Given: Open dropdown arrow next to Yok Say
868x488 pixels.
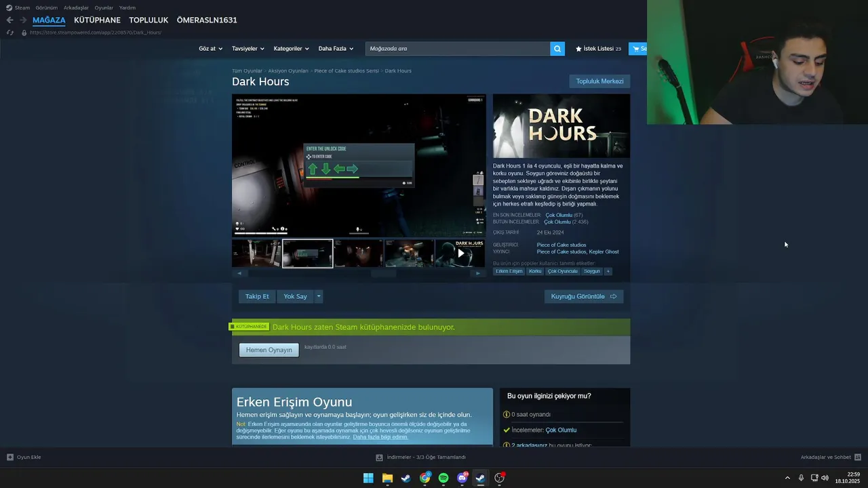Looking at the screenshot, I should (x=319, y=296).
